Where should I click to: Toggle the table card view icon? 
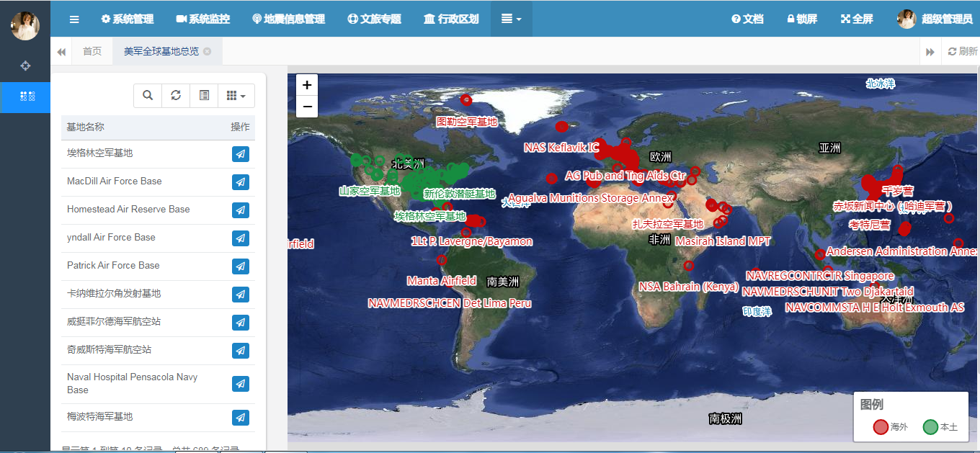click(205, 95)
